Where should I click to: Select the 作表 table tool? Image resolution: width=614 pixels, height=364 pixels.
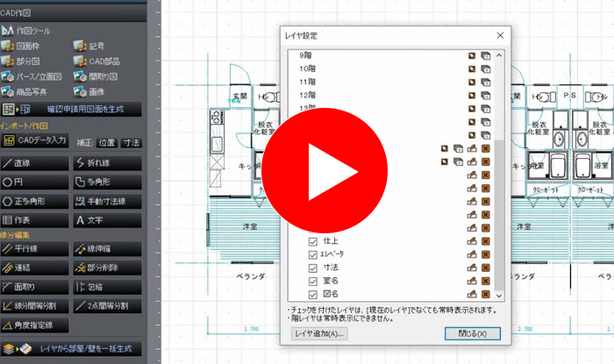click(x=35, y=220)
